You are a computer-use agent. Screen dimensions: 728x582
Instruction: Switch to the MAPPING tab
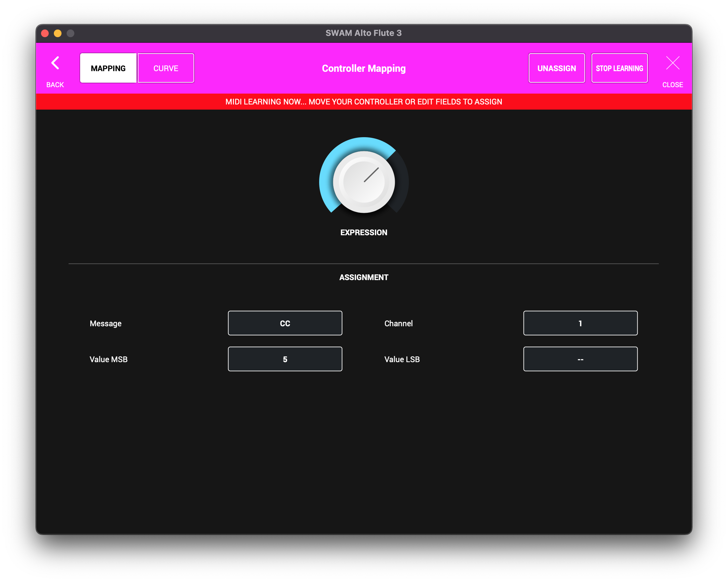click(x=108, y=68)
